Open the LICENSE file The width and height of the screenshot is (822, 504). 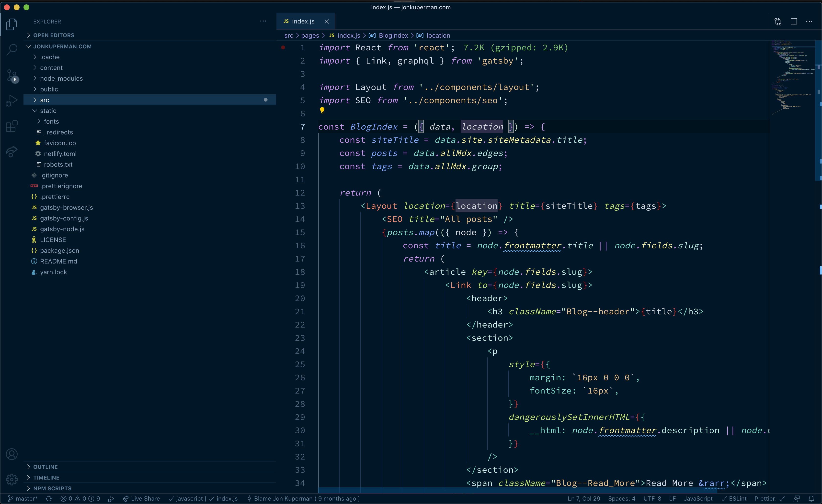click(x=149, y=240)
